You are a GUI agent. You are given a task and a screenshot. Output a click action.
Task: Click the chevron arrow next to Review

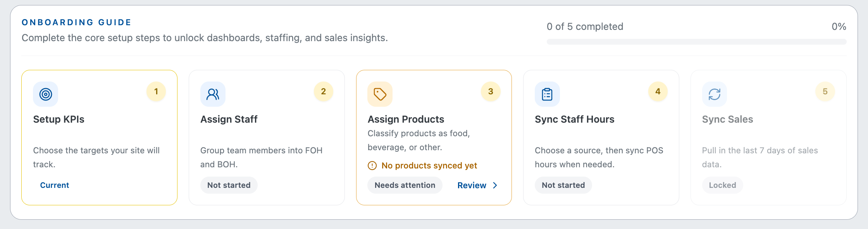coord(495,186)
